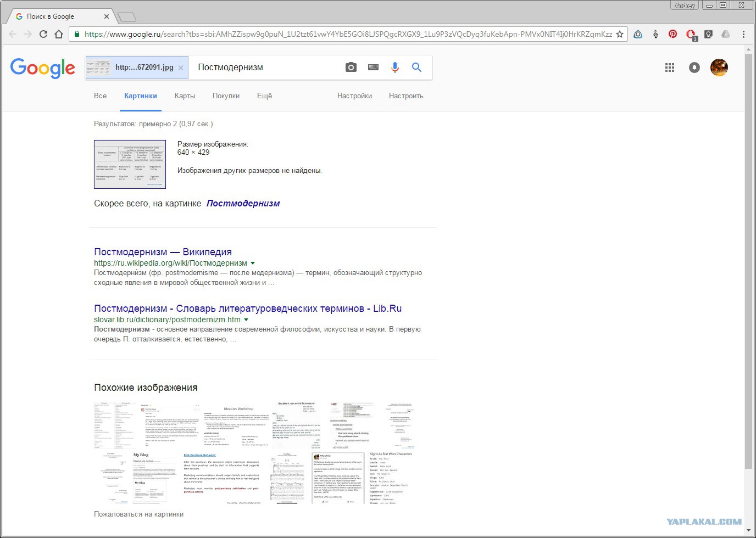Viewport: 756px width, 538px height.
Task: Start voice search with the microphone
Action: pos(395,67)
